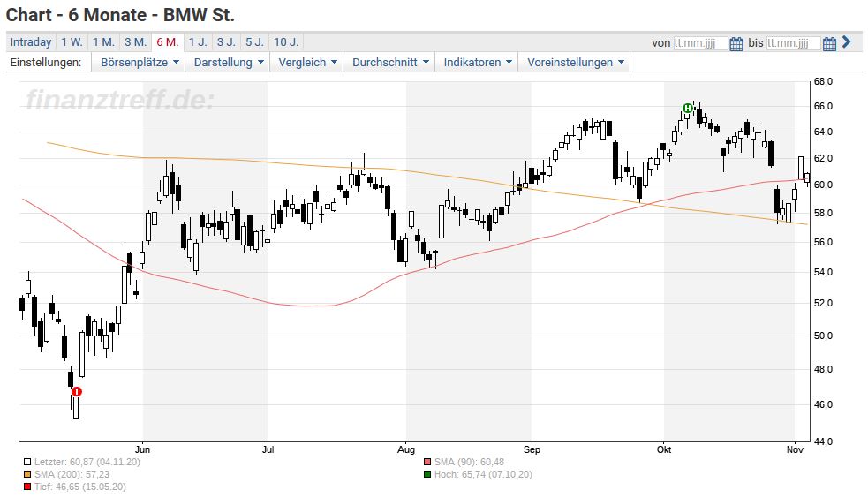Screen dimensions: 868x498
Task: Click the 'Chart - 6 Monate - BMW St.' heading
Action: pyautogui.click(x=120, y=15)
